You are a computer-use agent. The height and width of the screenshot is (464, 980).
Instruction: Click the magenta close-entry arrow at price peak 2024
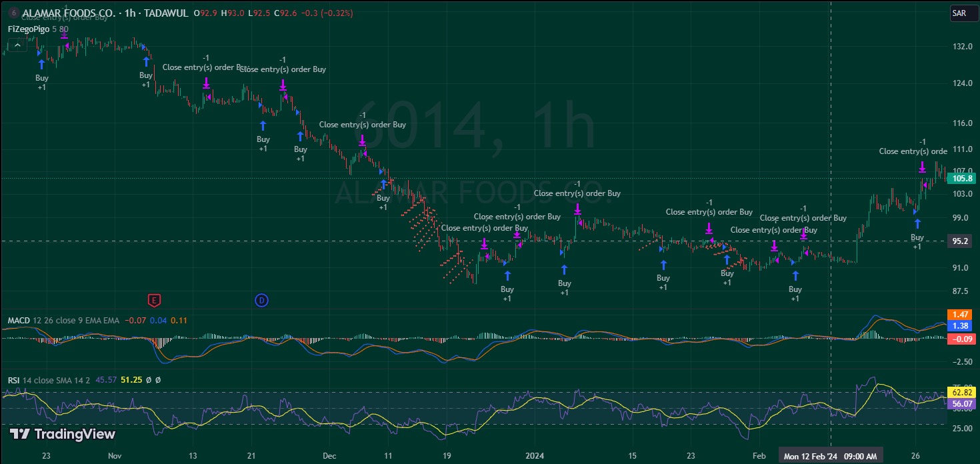tap(577, 209)
